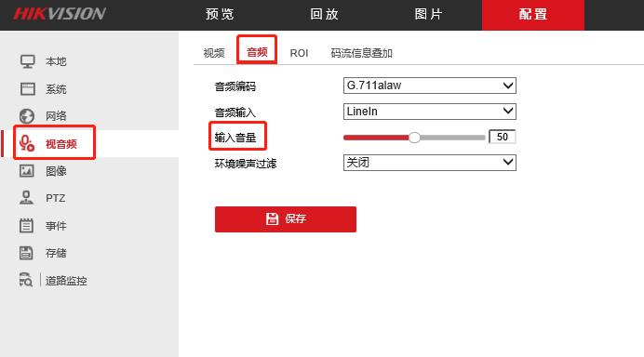Click the 环境噪声过滤 label
The image size is (644, 357).
pyautogui.click(x=246, y=164)
